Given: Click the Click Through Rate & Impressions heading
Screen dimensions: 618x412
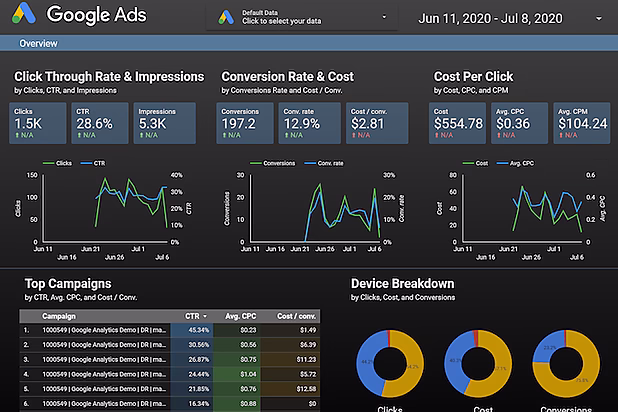Looking at the screenshot, I should [109, 76].
